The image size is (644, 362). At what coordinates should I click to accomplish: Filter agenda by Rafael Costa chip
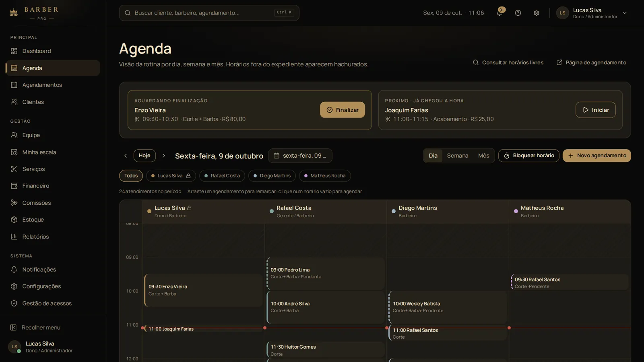click(222, 176)
